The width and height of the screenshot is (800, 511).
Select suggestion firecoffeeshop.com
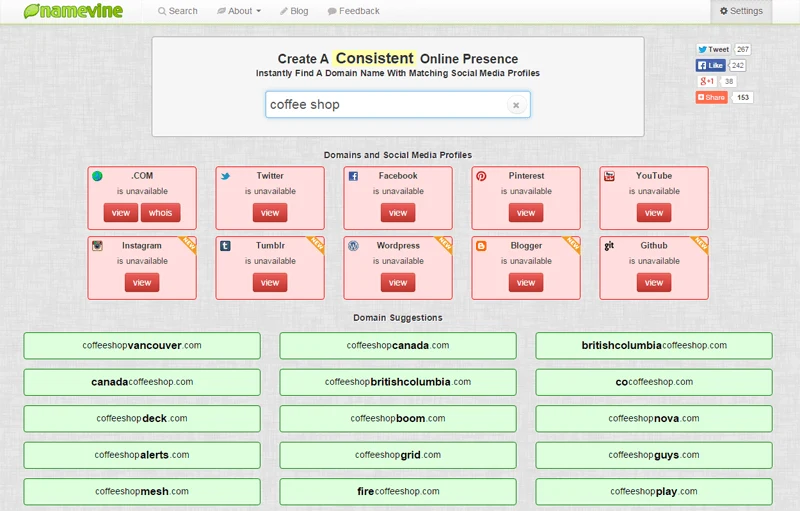click(x=398, y=492)
